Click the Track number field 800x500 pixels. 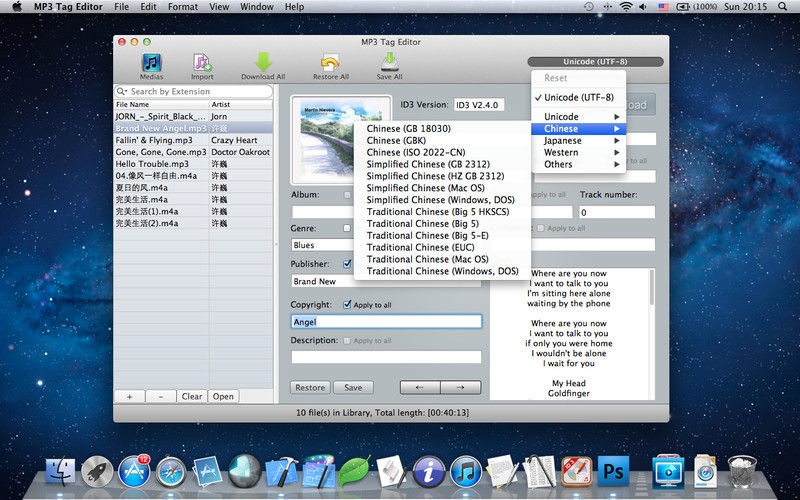[617, 212]
